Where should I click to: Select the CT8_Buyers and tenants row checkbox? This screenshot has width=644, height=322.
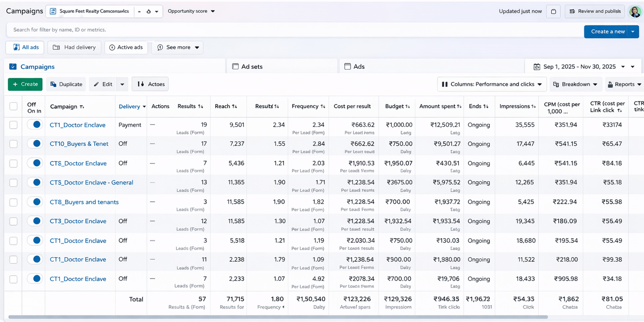[x=14, y=202]
